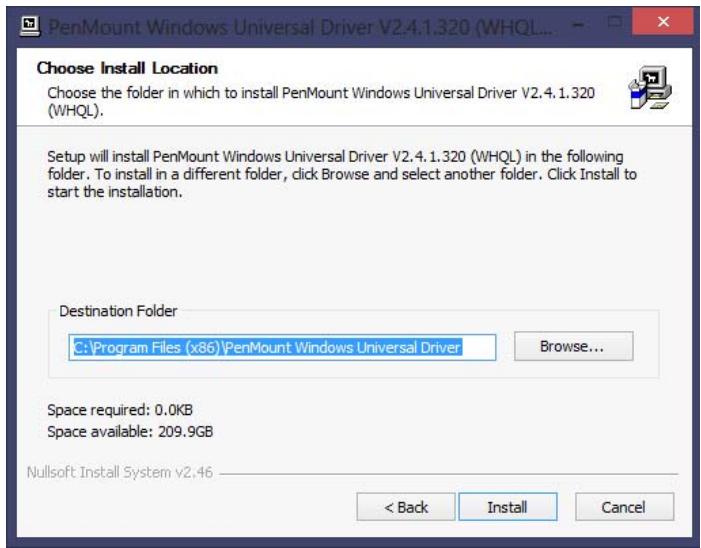
Task: Click the disabled maximize button
Action: click(615, 21)
